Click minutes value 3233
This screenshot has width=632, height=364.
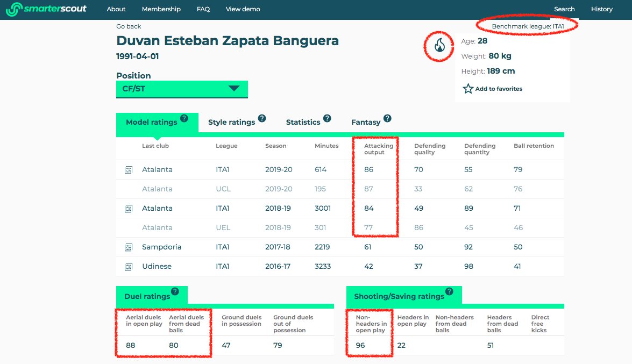323,267
